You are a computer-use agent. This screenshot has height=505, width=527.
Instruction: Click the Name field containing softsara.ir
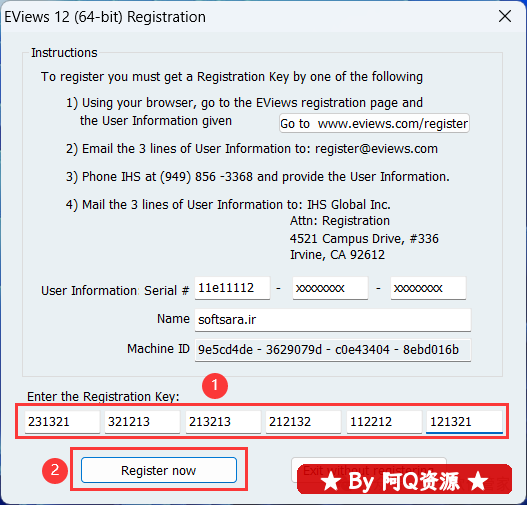point(333,320)
